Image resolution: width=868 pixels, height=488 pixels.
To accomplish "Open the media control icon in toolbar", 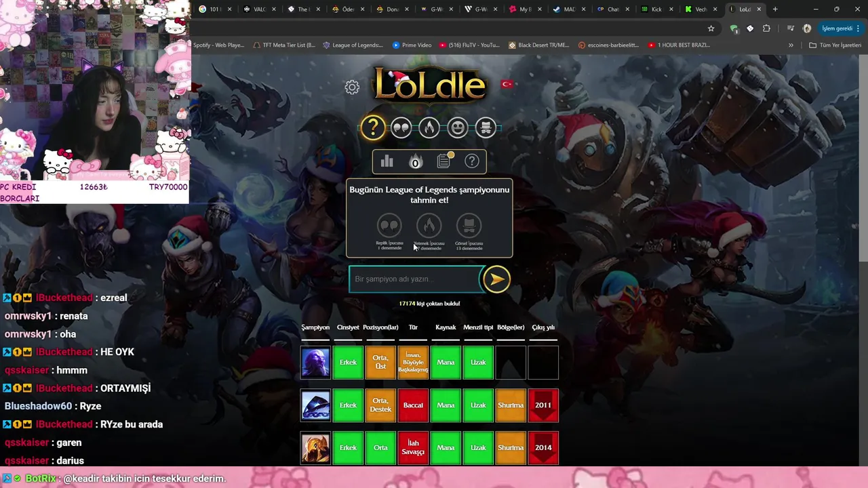I will (791, 28).
